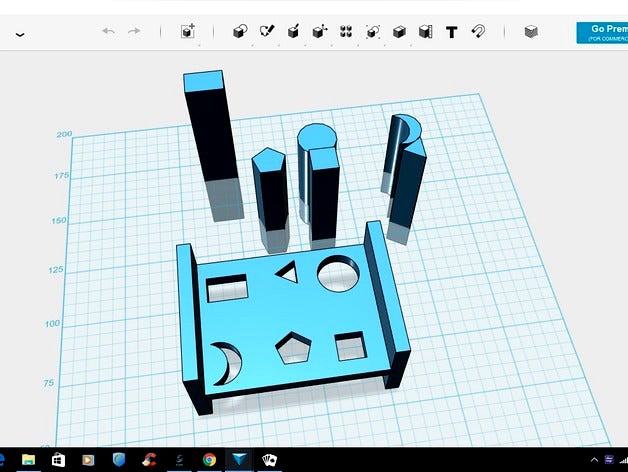Screen dimensions: 628x472
Task: Select the Sketch pencil tool
Action: 267,32
